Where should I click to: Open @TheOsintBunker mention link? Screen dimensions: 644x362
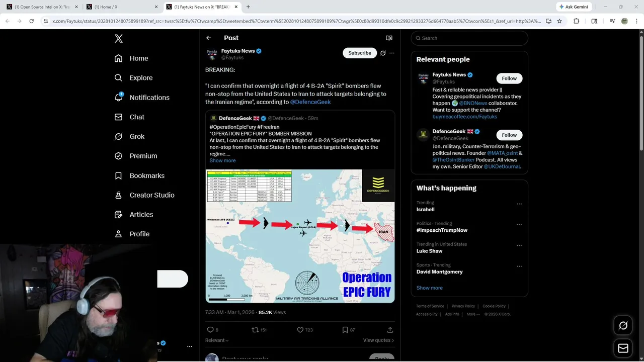453,160
